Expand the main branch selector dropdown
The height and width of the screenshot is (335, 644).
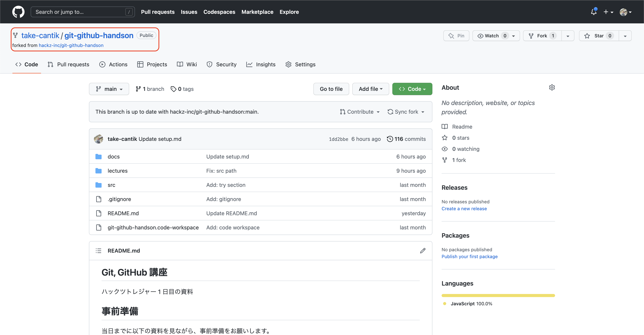pos(109,89)
